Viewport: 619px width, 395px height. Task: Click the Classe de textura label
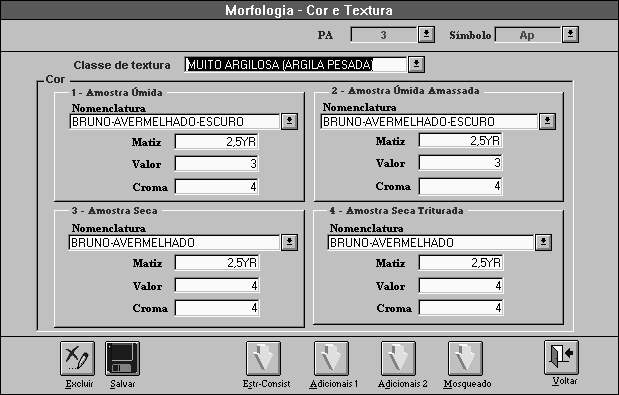pos(122,65)
